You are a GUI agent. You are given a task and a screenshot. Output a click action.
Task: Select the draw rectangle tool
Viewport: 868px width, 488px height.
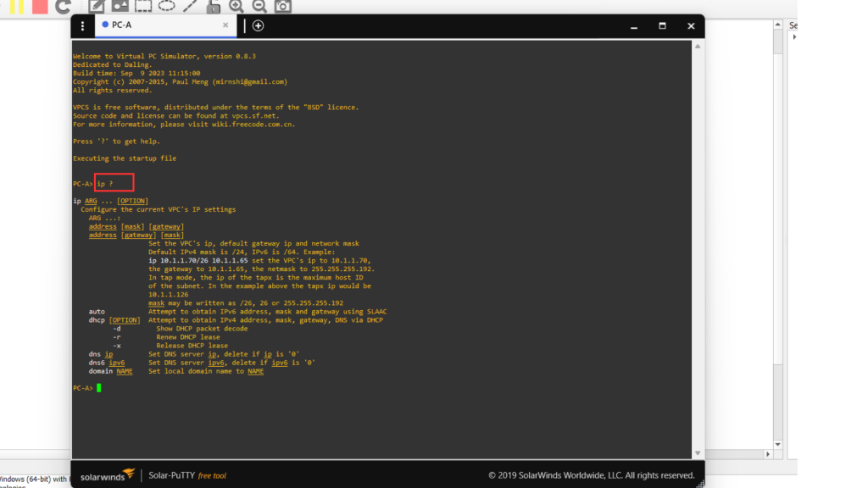pyautogui.click(x=143, y=5)
